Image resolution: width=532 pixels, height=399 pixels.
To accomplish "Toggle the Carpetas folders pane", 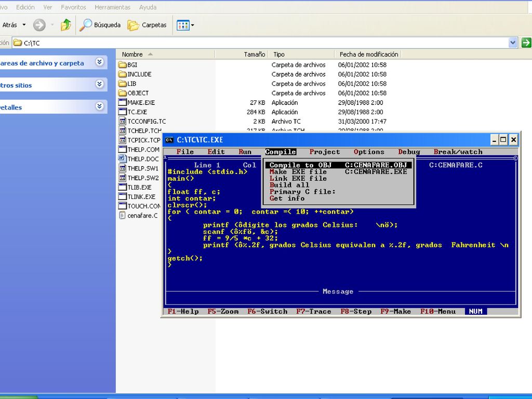I will point(147,25).
